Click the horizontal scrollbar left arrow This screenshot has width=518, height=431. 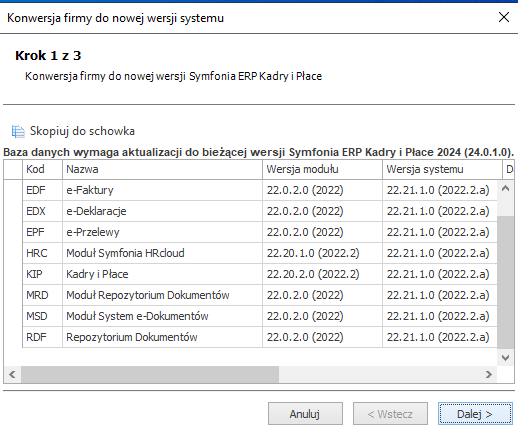[12, 374]
